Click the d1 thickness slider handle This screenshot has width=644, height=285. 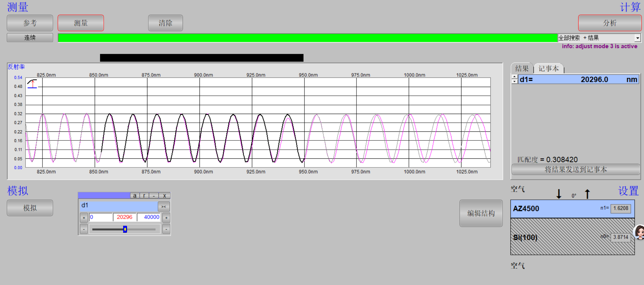point(125,229)
